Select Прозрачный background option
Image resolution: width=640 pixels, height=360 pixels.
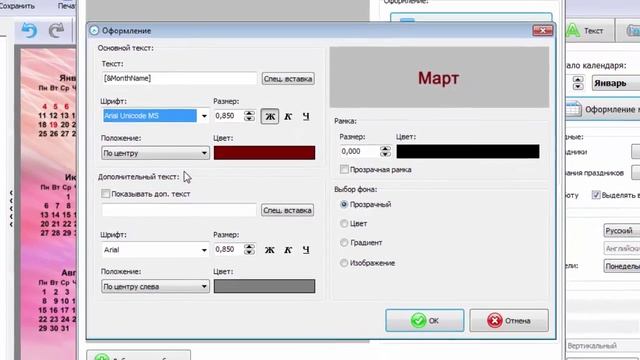coord(344,204)
